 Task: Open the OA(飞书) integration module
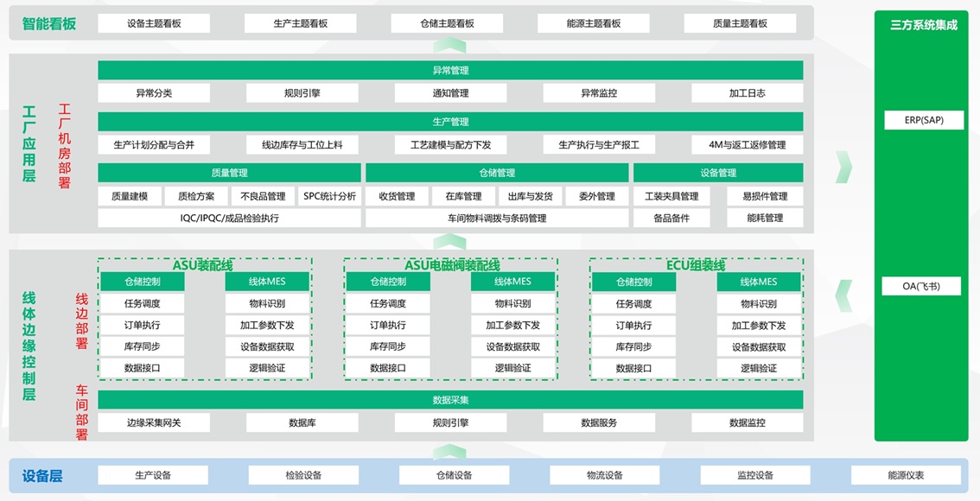pos(923,286)
